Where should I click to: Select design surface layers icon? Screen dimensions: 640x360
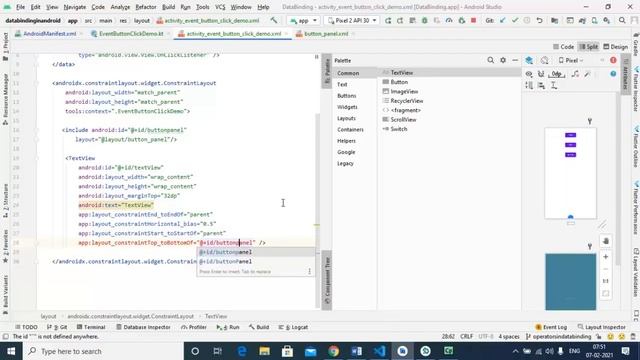click(529, 60)
